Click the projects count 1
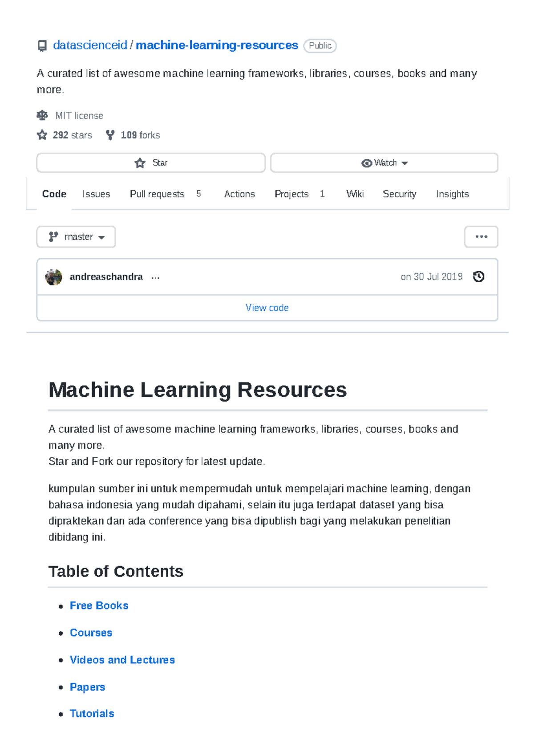Viewport: 534px width, 756px height. tap(322, 194)
